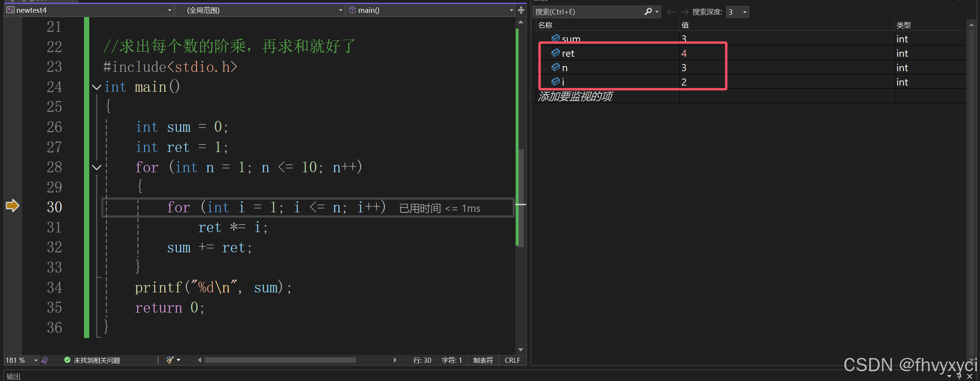Click the 值 column header

point(685,25)
